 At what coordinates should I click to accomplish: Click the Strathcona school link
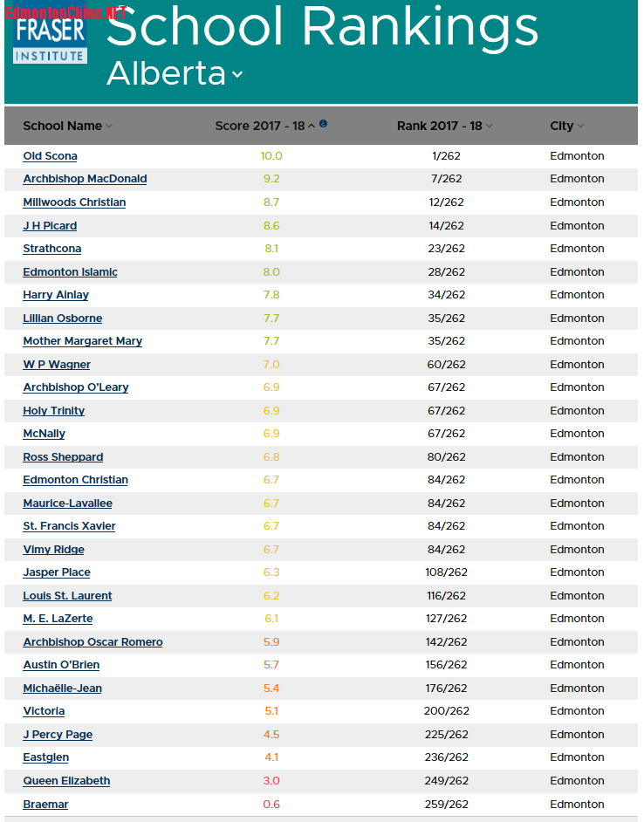coord(51,248)
